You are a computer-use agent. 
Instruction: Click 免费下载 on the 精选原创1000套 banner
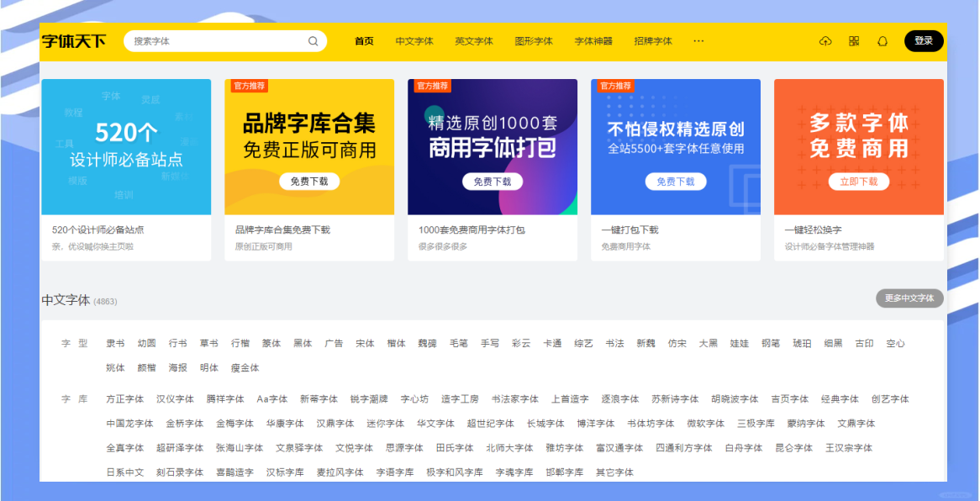point(493,182)
